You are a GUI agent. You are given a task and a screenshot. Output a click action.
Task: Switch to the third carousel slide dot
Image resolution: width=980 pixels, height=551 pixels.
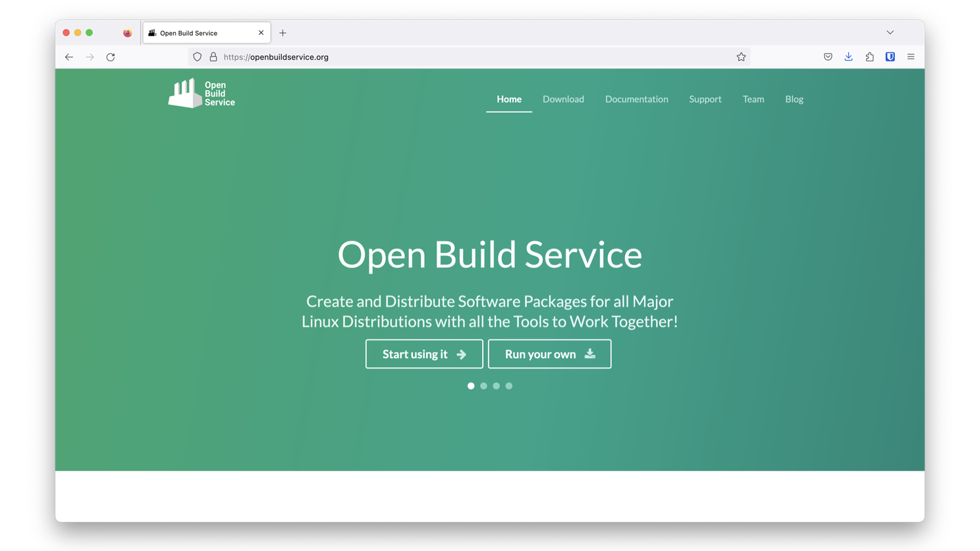point(496,386)
